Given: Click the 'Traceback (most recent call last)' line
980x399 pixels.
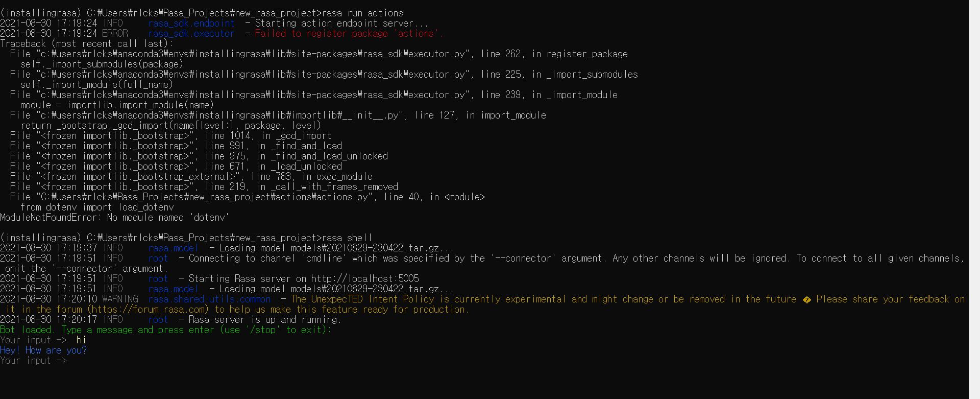Looking at the screenshot, I should (86, 44).
